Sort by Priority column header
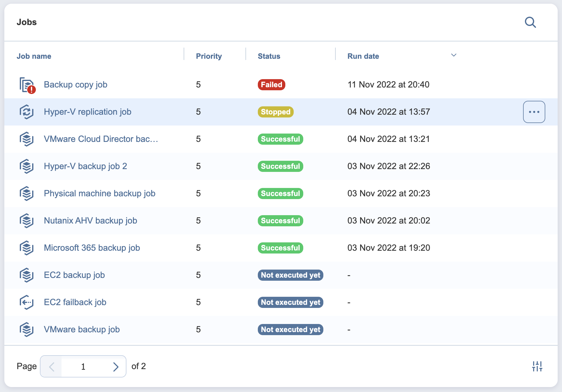Screen dimensions: 562x392 pos(209,56)
